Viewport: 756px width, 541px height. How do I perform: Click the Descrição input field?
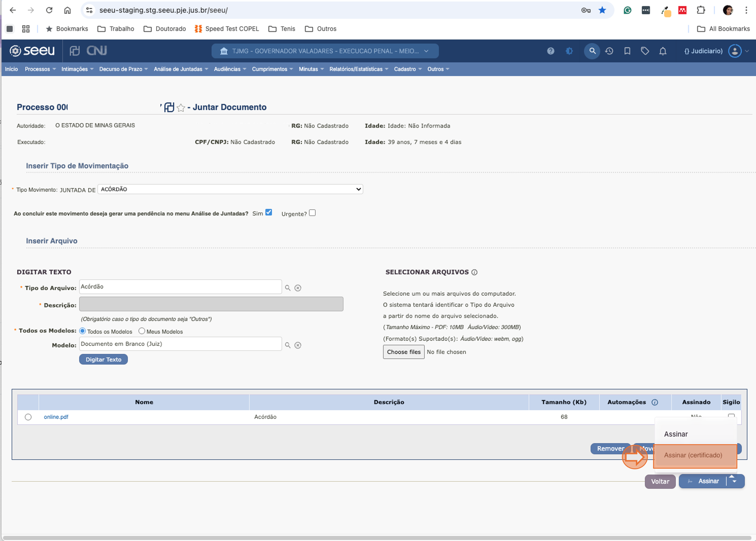click(x=211, y=304)
